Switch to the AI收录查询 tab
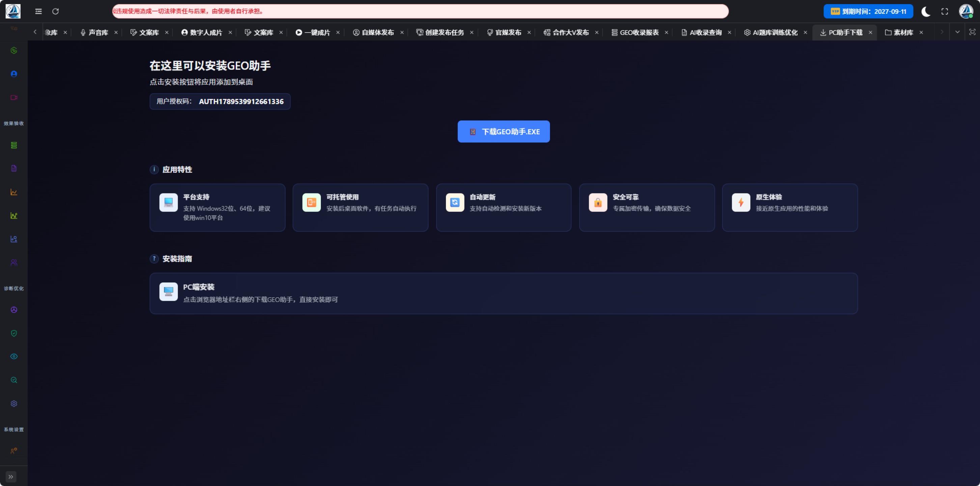The width and height of the screenshot is (980, 486). tap(701, 33)
